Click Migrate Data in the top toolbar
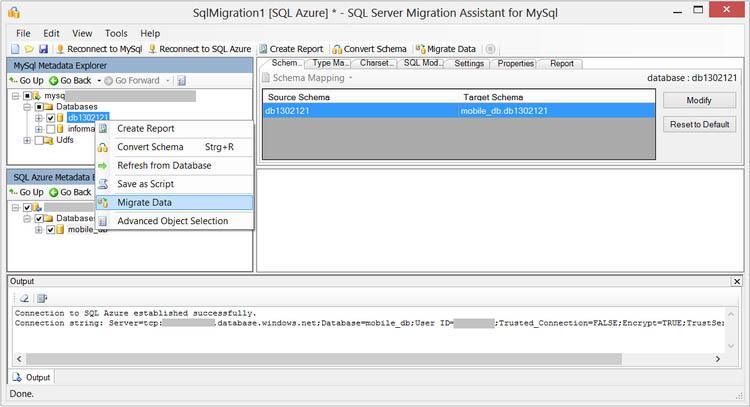750x407 pixels. (x=446, y=49)
